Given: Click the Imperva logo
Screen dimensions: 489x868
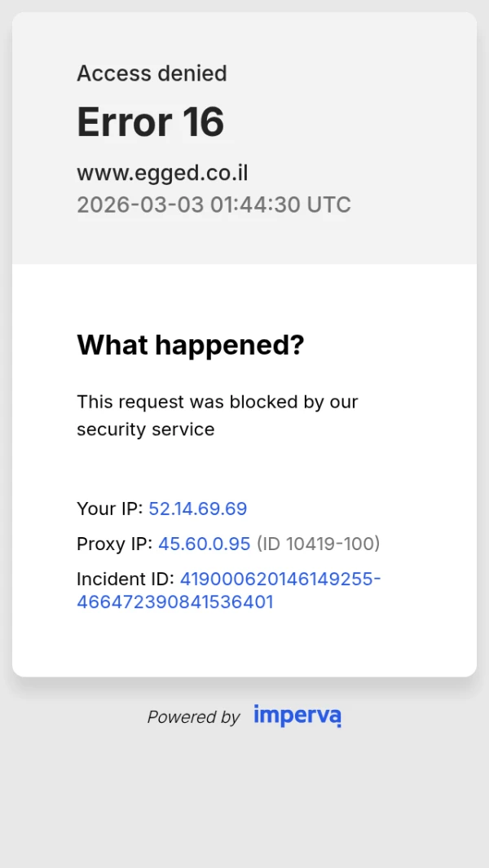Looking at the screenshot, I should 297,716.
